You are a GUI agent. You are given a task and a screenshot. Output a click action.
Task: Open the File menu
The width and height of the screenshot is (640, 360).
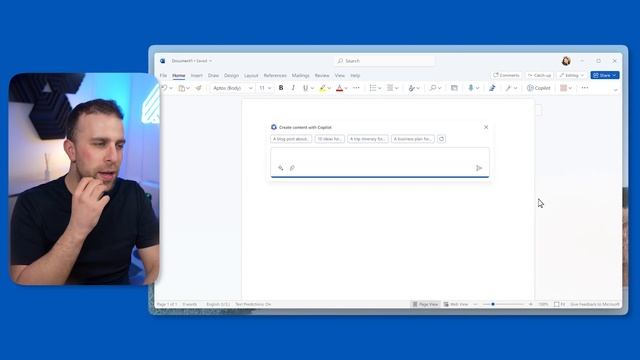(x=163, y=76)
